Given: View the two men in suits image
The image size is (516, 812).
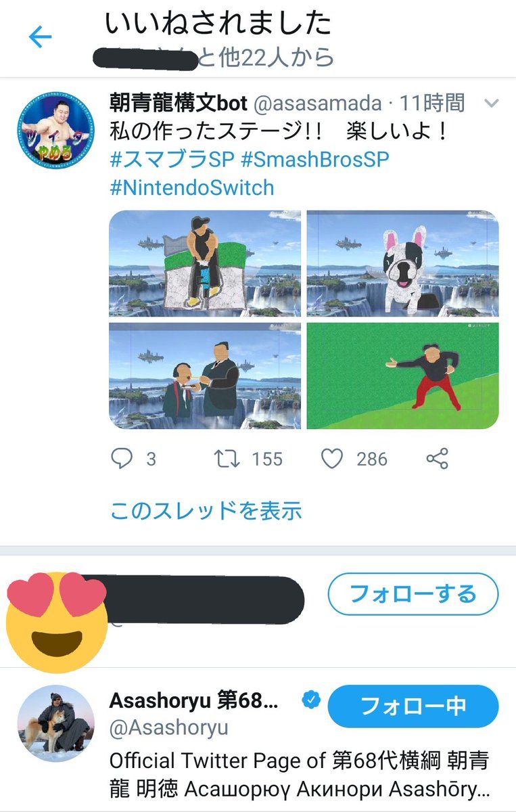Looking at the screenshot, I should (x=206, y=376).
